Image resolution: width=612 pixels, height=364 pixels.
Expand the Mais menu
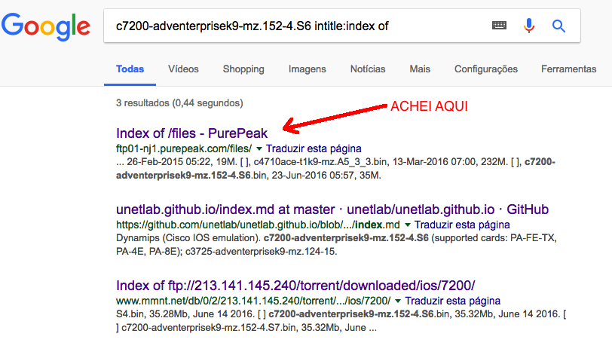coord(420,69)
